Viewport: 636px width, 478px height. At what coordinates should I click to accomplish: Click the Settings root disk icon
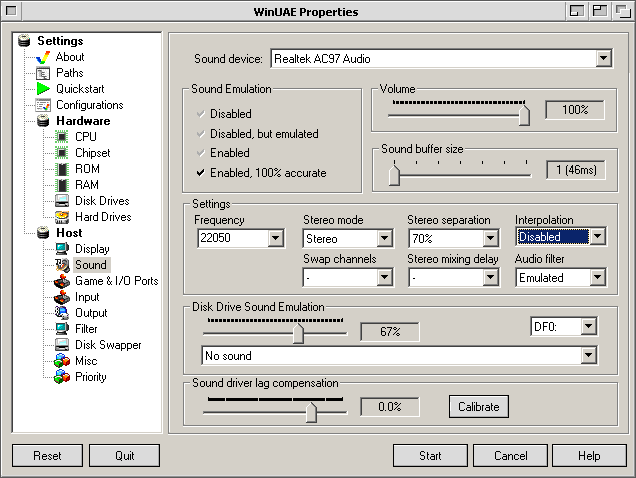coord(24,41)
